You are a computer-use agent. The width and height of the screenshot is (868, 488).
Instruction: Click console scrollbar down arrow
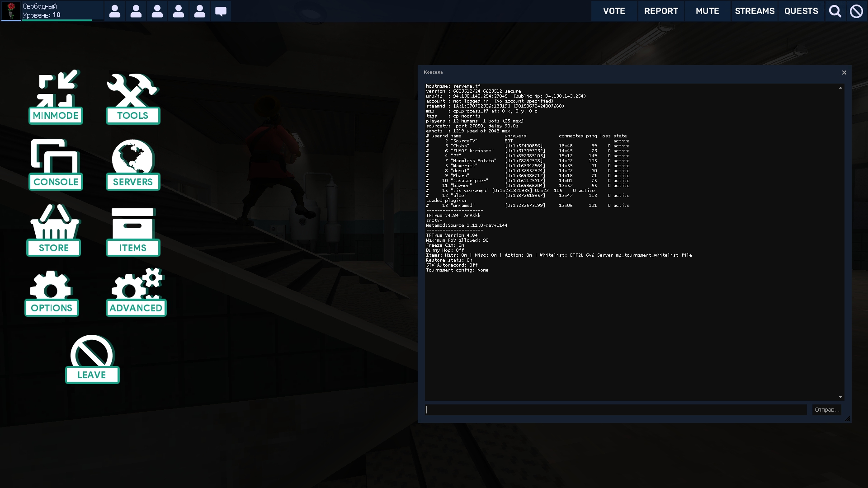coord(840,397)
